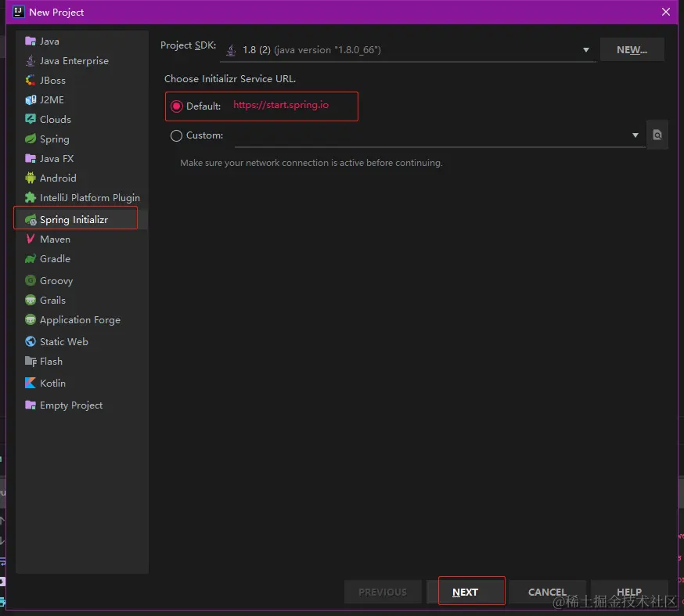The height and width of the screenshot is (616, 684).
Task: Click the Java project type icon
Action: click(x=30, y=41)
